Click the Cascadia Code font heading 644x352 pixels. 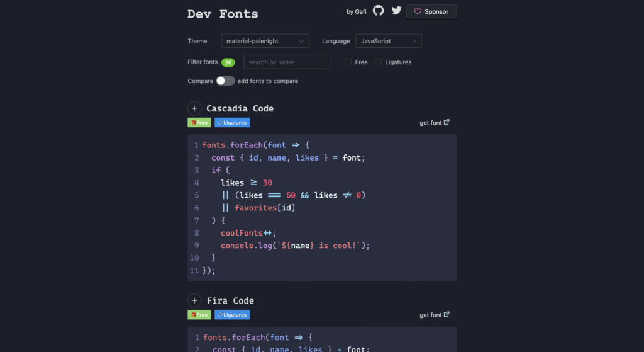click(x=240, y=108)
